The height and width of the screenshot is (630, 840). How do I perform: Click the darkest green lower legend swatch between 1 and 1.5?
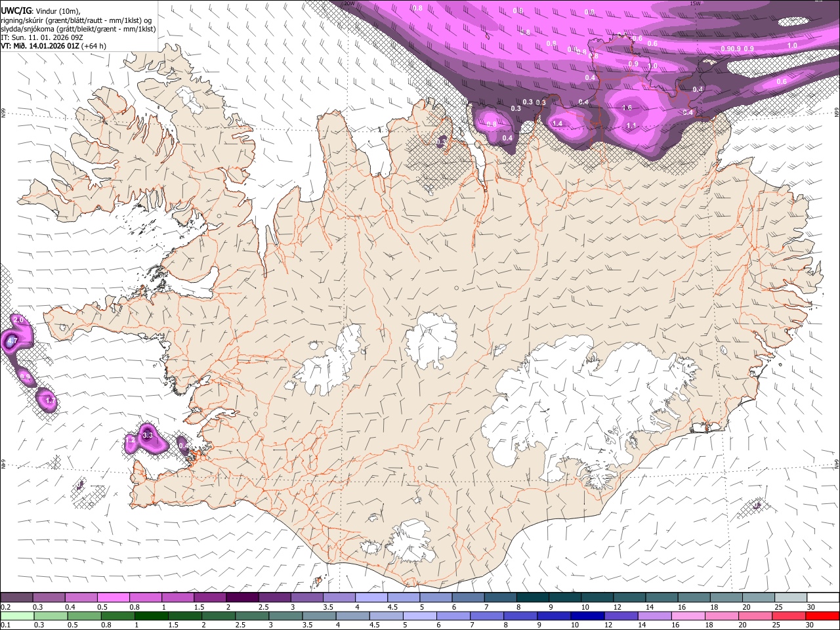pyautogui.click(x=151, y=616)
